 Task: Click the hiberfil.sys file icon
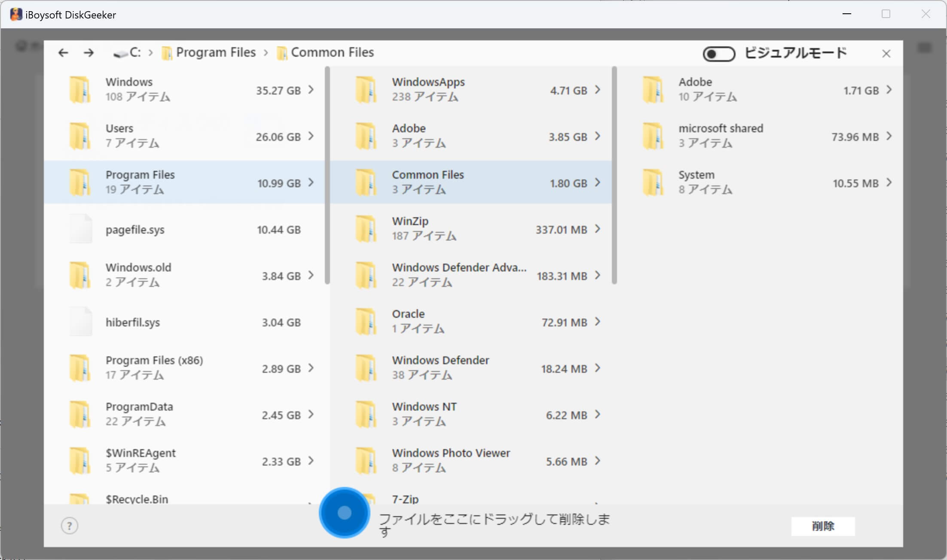tap(80, 322)
